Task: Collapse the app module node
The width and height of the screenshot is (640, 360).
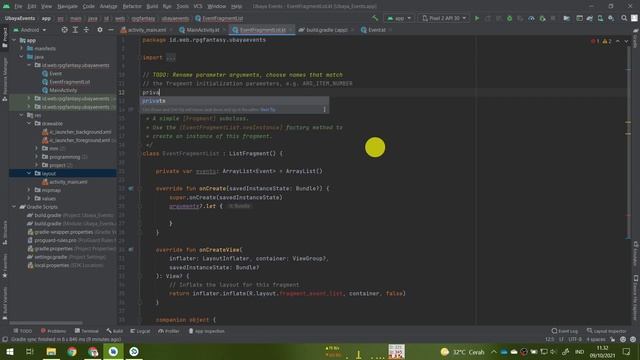Action: (14, 40)
